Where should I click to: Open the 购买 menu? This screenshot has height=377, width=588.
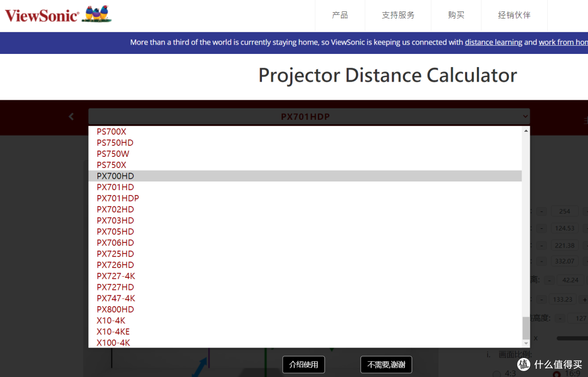[x=456, y=15]
